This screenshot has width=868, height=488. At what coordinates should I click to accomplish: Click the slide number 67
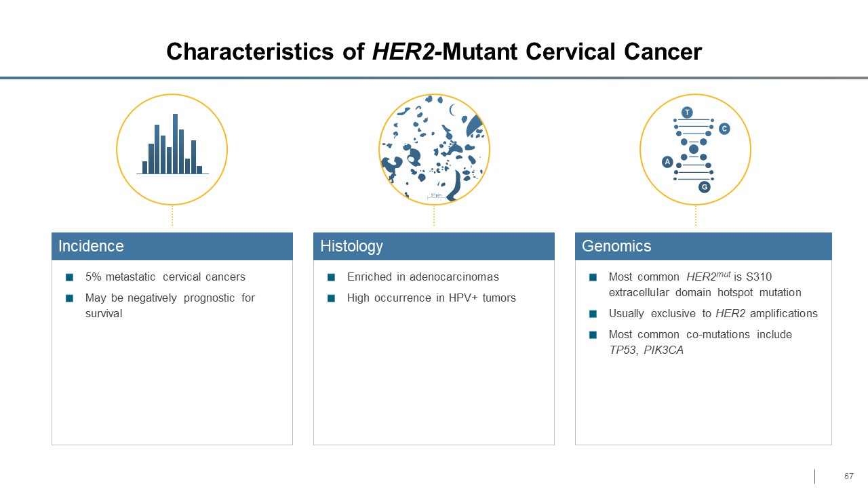(848, 476)
